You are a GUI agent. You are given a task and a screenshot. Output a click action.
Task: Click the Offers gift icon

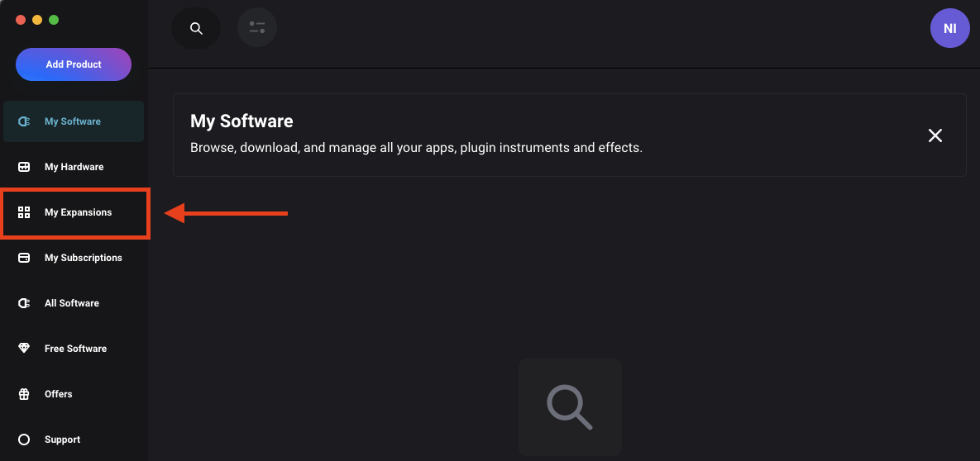(x=24, y=394)
